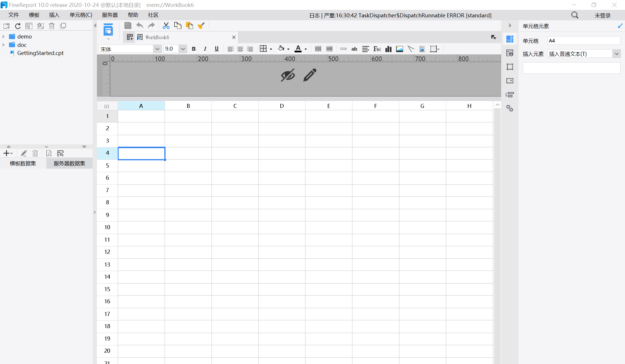625x364 pixels.
Task: Toggle italic formatting
Action: pyautogui.click(x=205, y=49)
